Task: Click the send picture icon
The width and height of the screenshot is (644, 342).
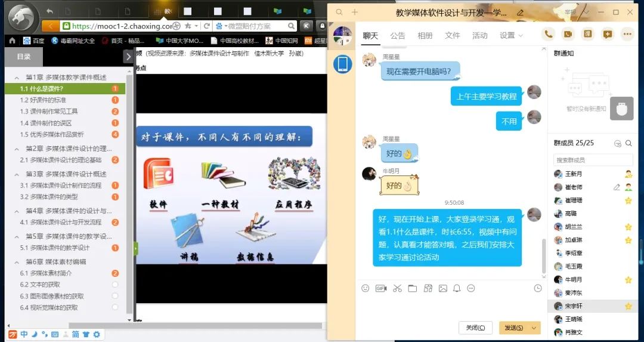Action: point(442,288)
